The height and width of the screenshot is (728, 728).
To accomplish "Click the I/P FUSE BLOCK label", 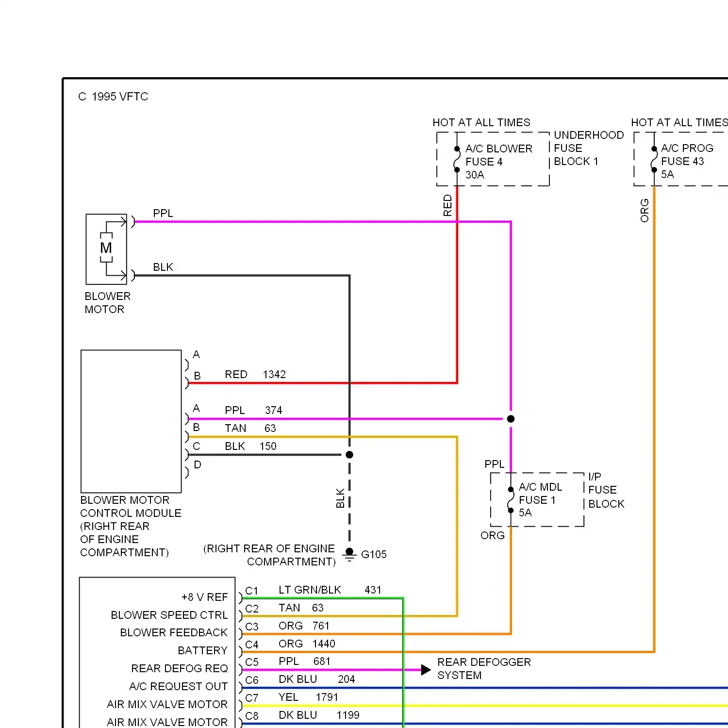I will (x=606, y=490).
